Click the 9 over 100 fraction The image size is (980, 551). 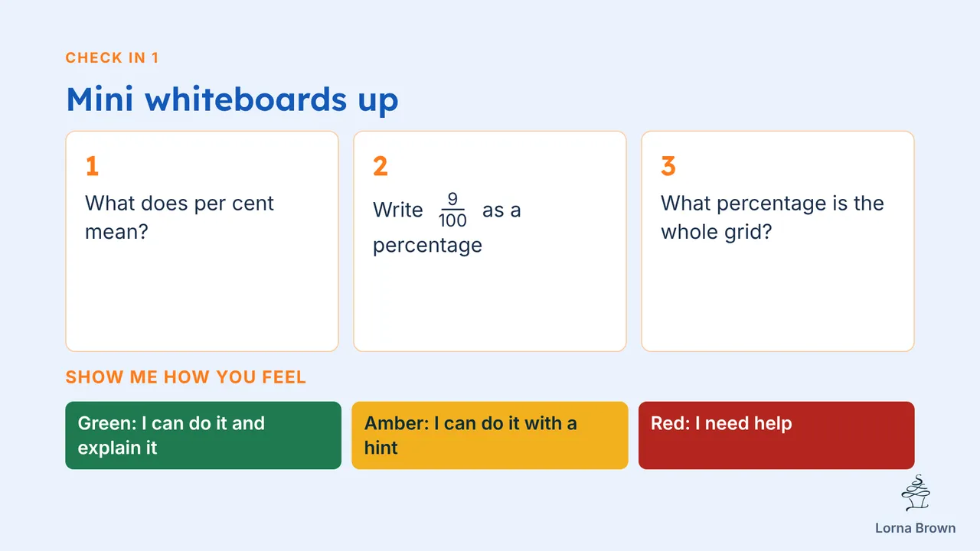click(452, 210)
